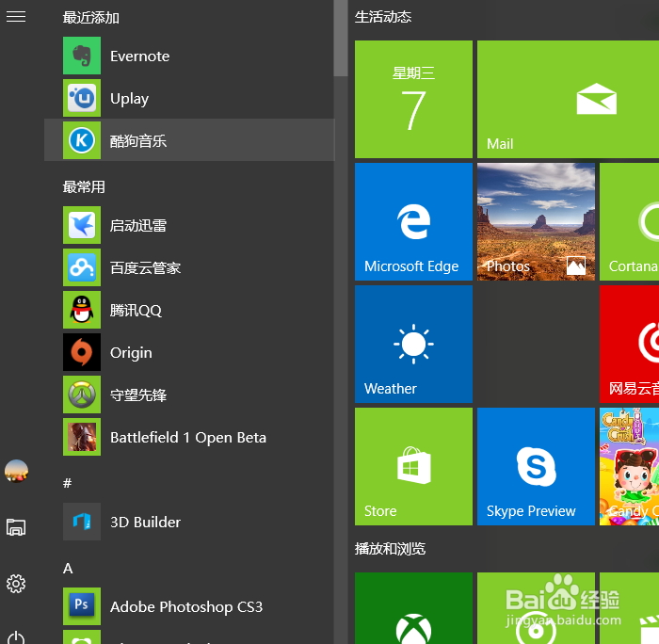Click the Power button icon

16,637
